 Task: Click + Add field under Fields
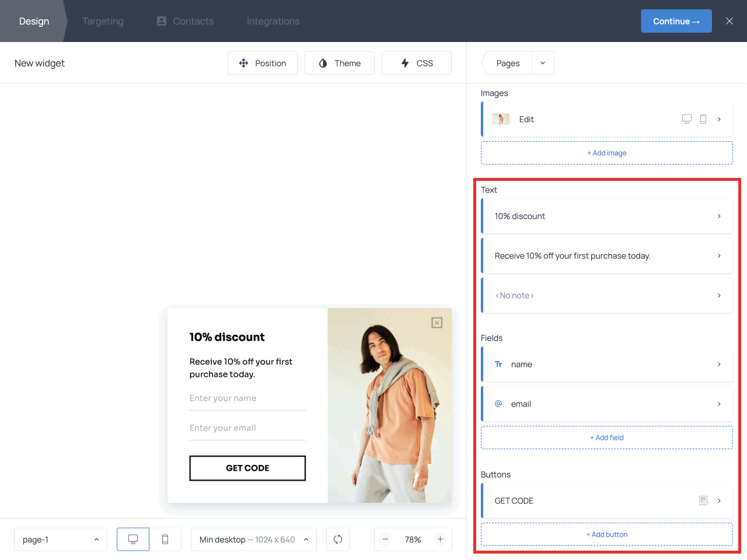click(607, 437)
